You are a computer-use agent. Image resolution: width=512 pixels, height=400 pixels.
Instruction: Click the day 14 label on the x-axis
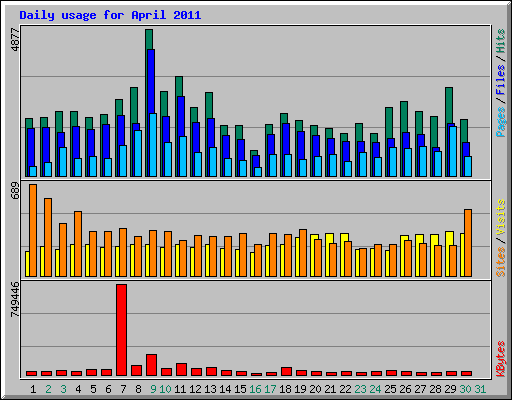225,389
